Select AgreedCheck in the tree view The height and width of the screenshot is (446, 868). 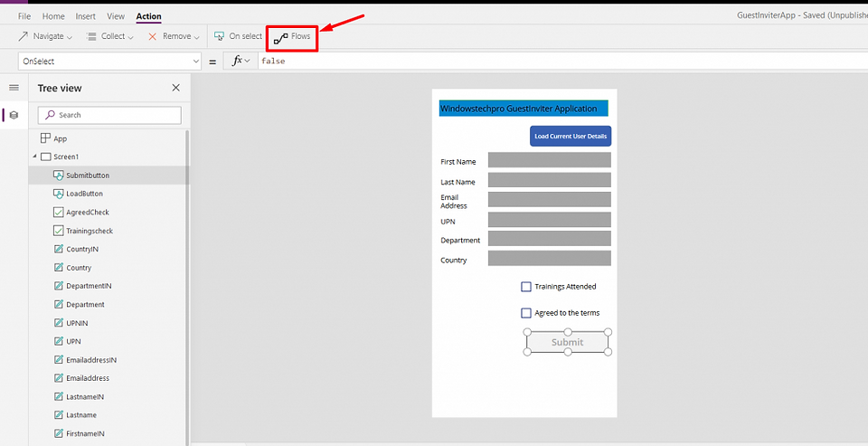[88, 213]
